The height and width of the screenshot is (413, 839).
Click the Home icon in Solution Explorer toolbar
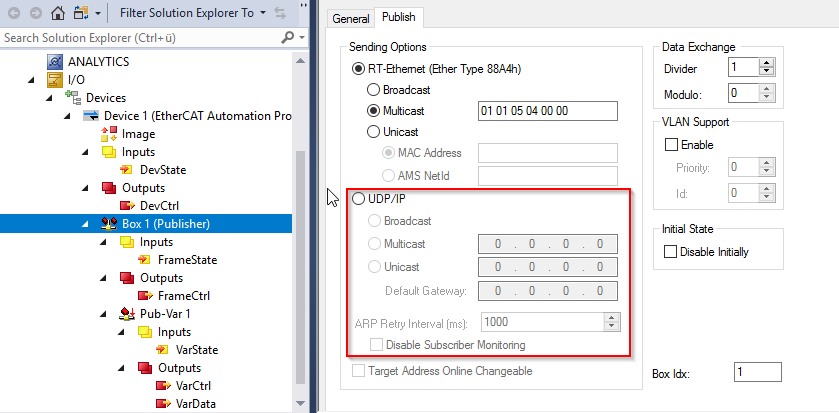pos(57,13)
